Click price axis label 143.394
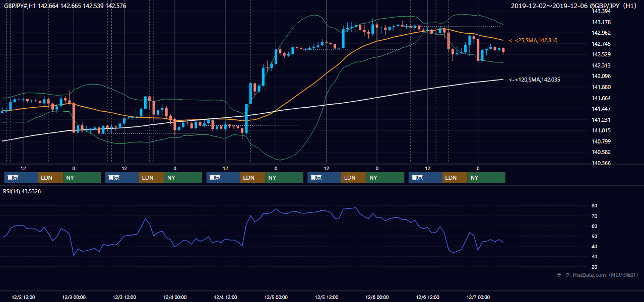Image resolution: width=644 pixels, height=302 pixels. coord(601,11)
